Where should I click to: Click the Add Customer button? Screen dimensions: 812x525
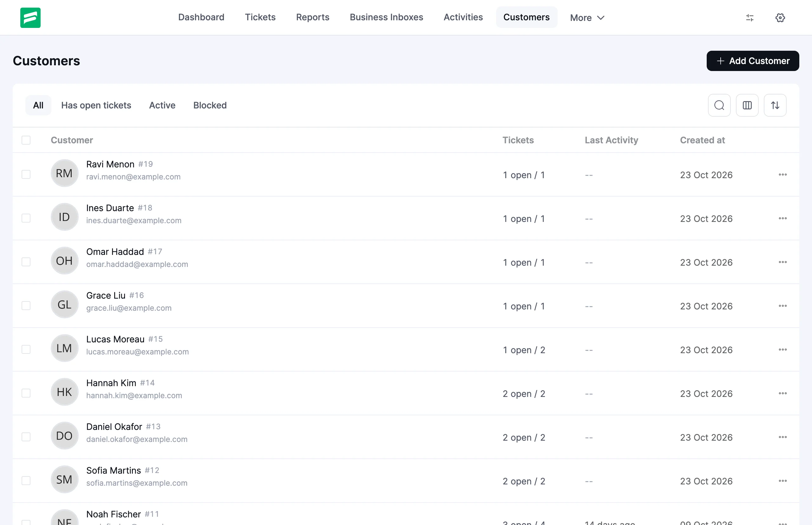pyautogui.click(x=753, y=61)
